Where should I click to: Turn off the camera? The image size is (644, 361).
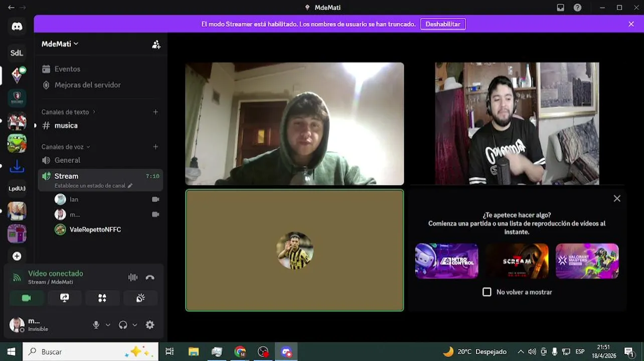coord(27,298)
